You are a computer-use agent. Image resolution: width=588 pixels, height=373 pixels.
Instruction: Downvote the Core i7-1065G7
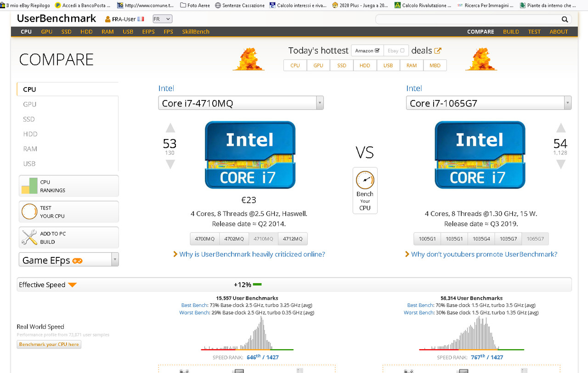pyautogui.click(x=561, y=164)
